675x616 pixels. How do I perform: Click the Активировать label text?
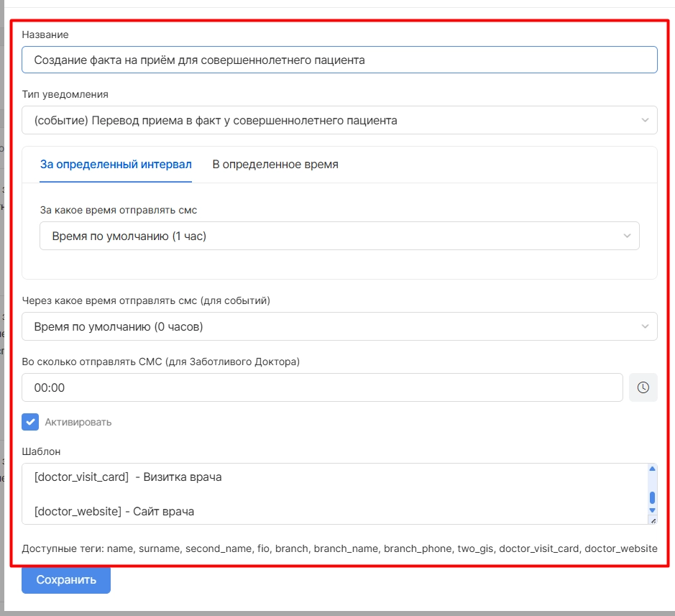click(78, 422)
